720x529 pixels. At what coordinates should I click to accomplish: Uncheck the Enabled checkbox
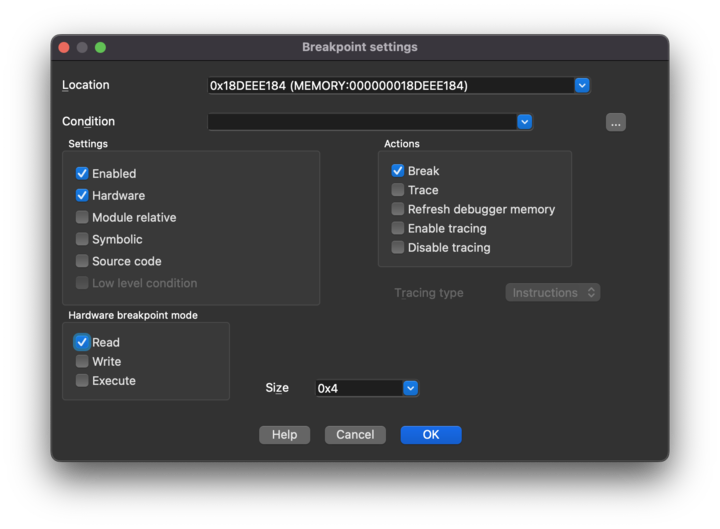point(82,174)
